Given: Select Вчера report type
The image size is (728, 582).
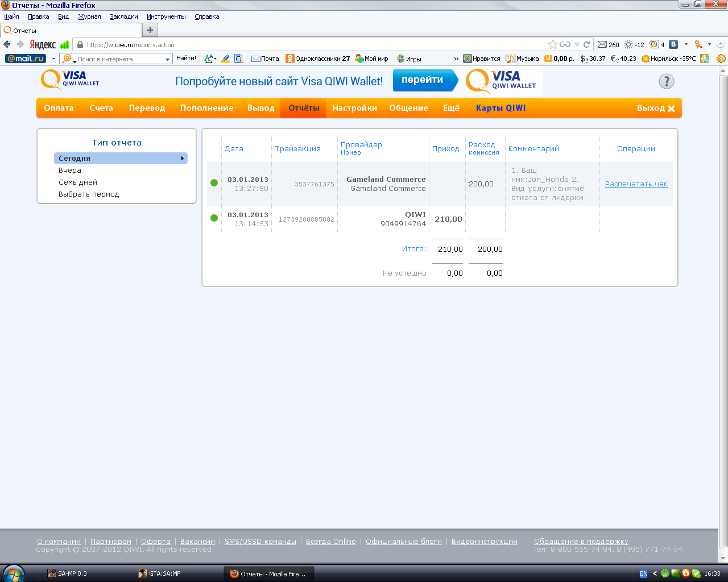Looking at the screenshot, I should [70, 171].
